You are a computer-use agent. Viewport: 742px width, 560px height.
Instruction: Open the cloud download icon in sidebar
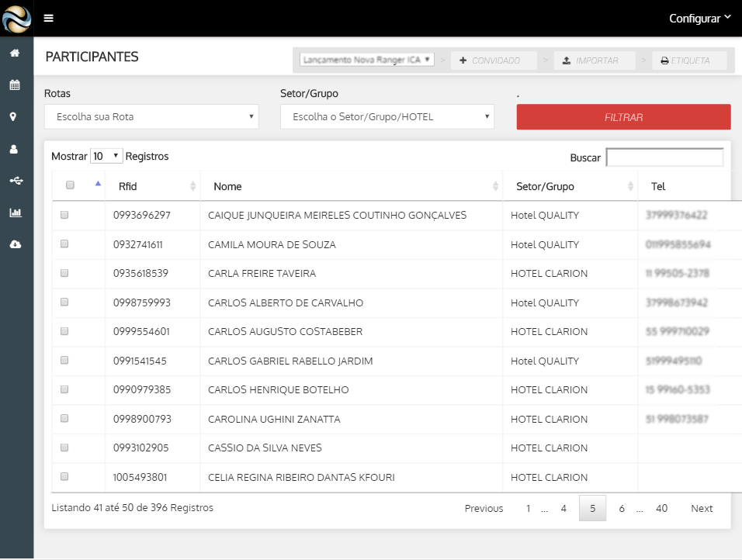(x=16, y=244)
